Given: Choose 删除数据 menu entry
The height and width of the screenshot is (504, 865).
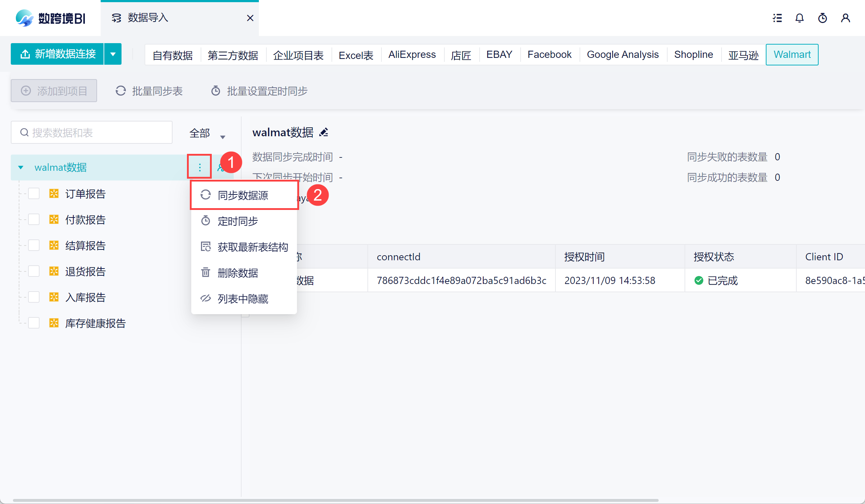Looking at the screenshot, I should 238,273.
